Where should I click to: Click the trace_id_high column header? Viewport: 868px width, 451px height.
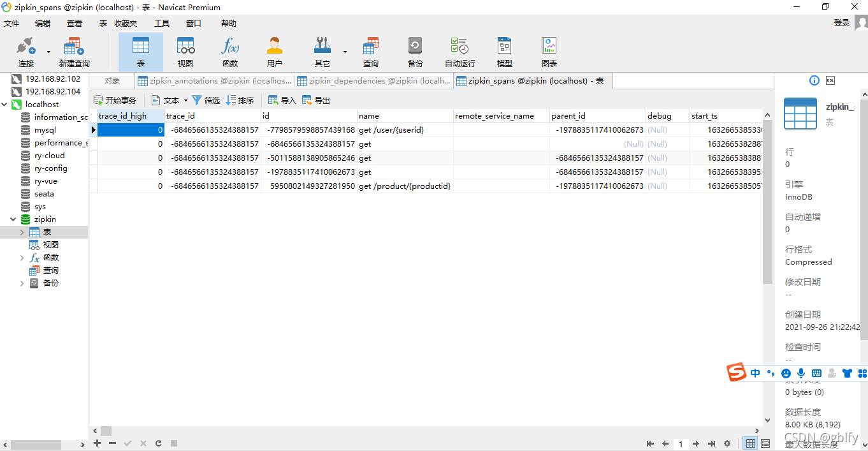[131, 116]
